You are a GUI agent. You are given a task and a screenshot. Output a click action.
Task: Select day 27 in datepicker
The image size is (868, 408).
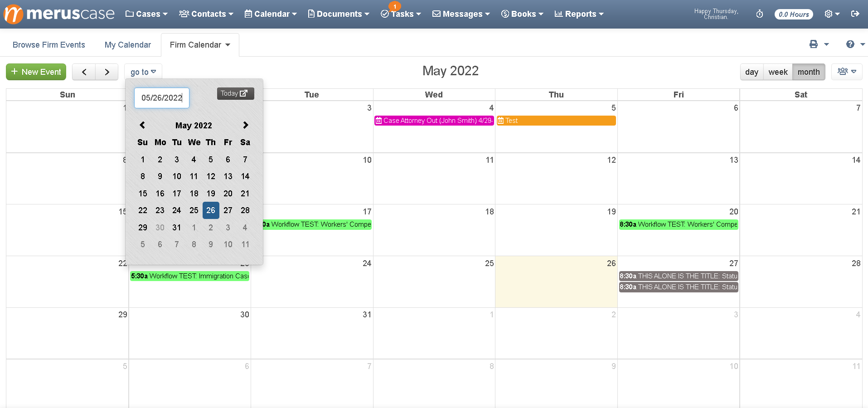point(228,210)
